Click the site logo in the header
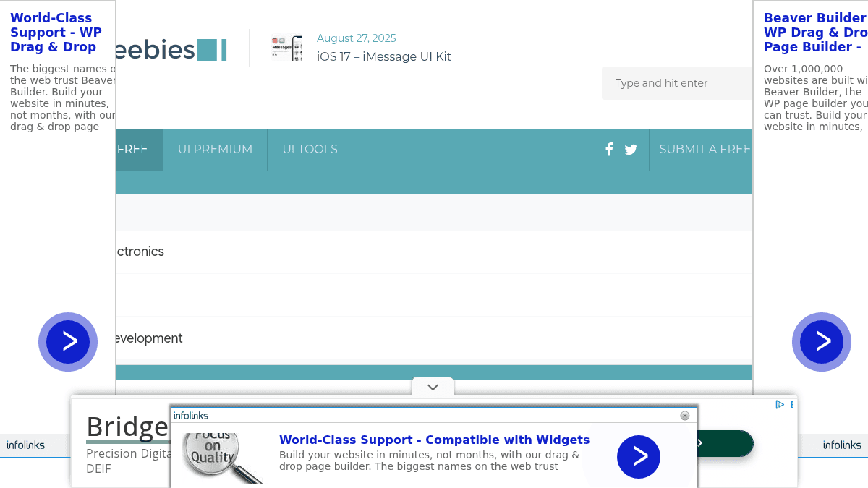 [171, 49]
